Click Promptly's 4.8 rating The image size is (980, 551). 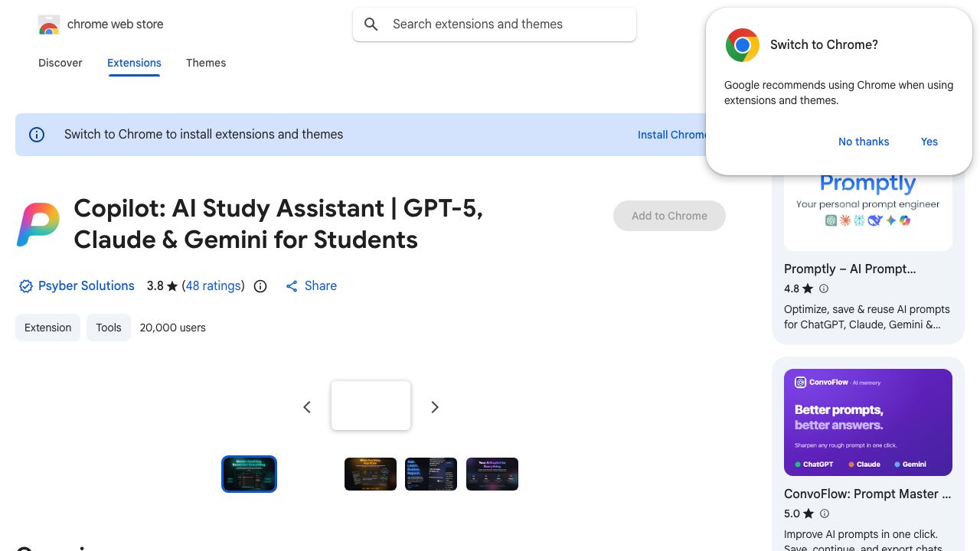[x=792, y=289]
